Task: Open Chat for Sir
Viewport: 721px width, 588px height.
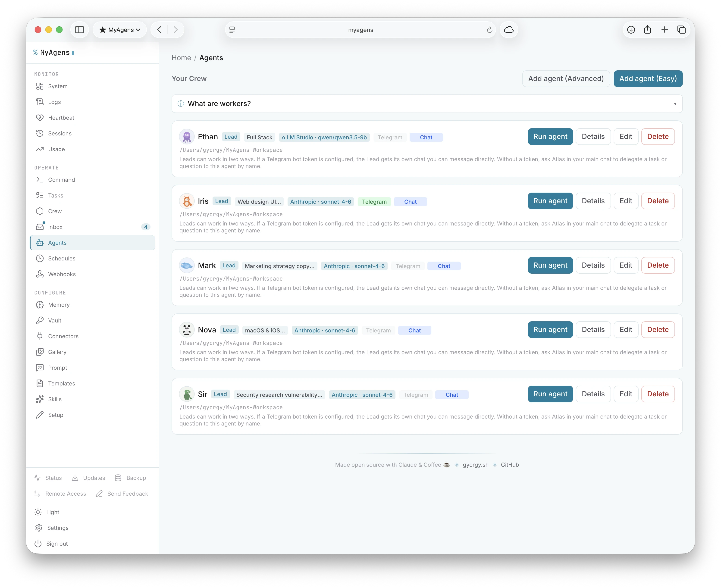Action: [452, 395]
